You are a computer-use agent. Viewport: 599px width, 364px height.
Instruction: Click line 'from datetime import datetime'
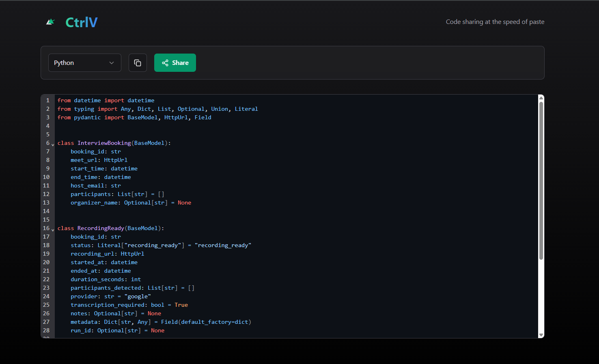click(x=106, y=100)
